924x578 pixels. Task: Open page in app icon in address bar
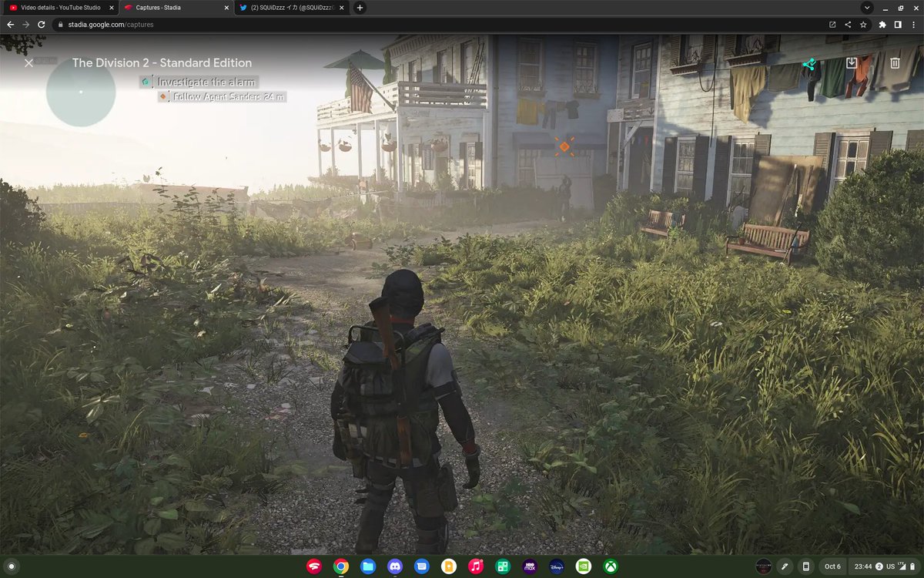(x=832, y=24)
